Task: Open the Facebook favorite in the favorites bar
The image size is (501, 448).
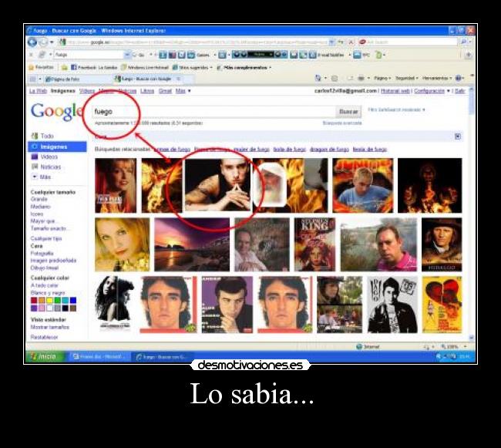Action: tap(93, 67)
